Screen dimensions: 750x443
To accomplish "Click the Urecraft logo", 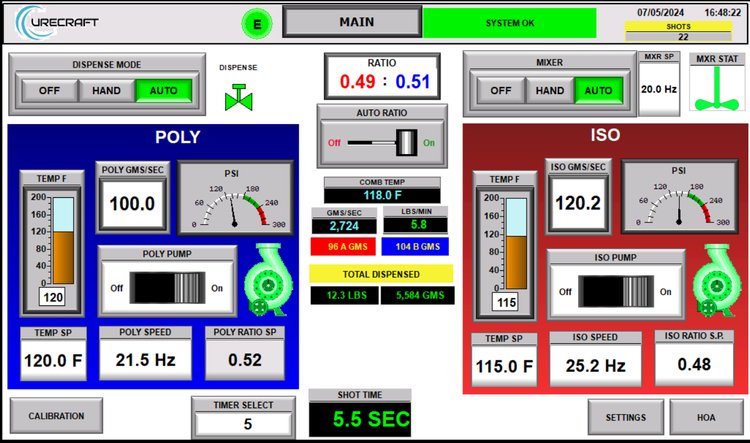I will point(56,22).
